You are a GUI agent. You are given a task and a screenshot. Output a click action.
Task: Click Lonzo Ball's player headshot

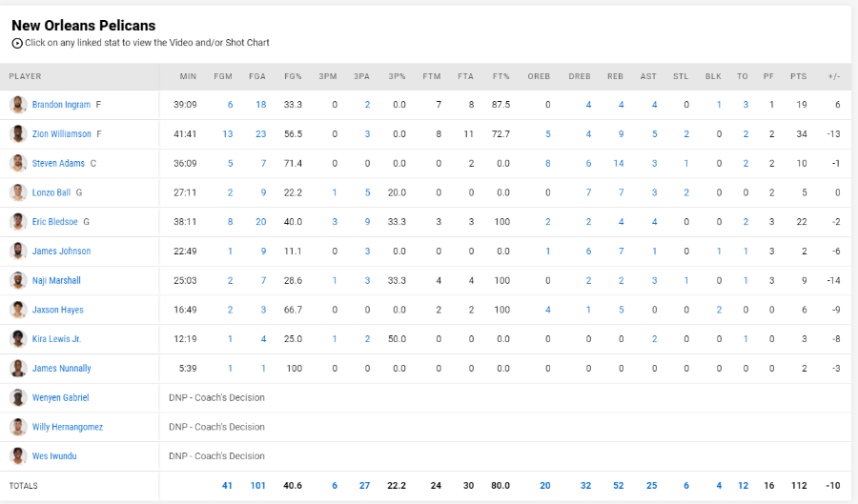18,192
